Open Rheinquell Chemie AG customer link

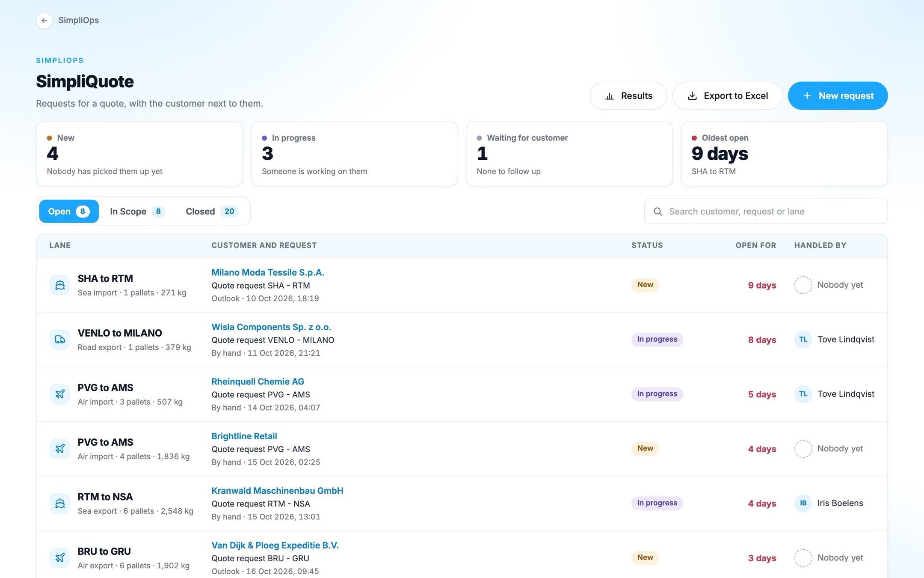(x=258, y=381)
